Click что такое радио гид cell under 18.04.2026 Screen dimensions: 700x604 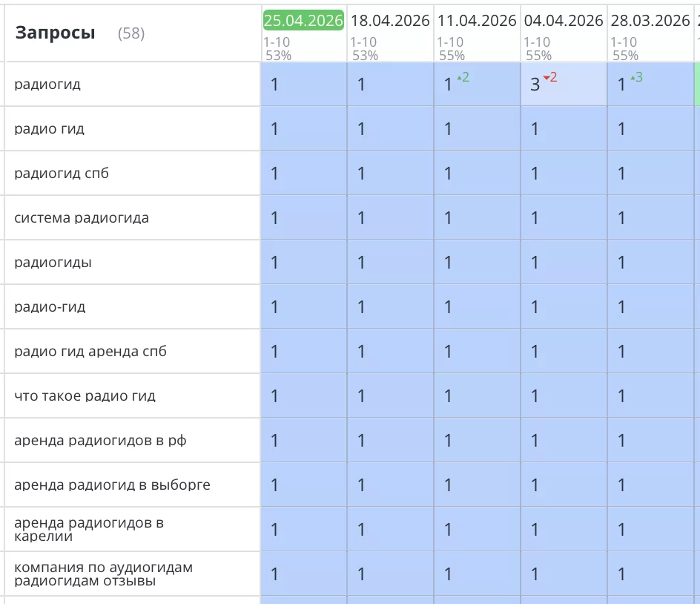(390, 395)
